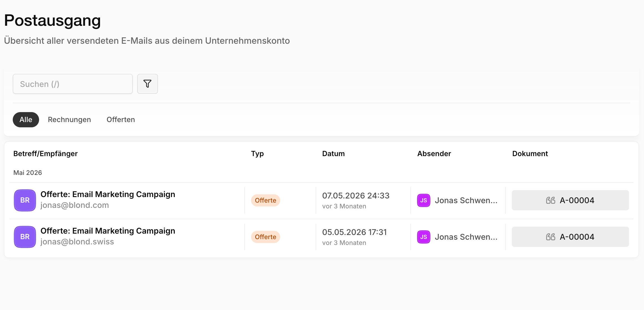Click sender Jonas Schwen... in the 05.05.2026 row

click(466, 237)
